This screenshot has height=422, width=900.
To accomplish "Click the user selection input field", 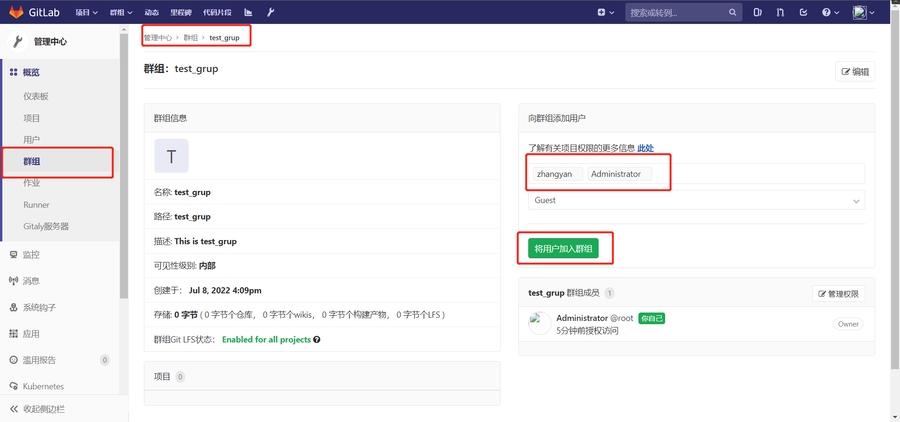I will point(760,174).
